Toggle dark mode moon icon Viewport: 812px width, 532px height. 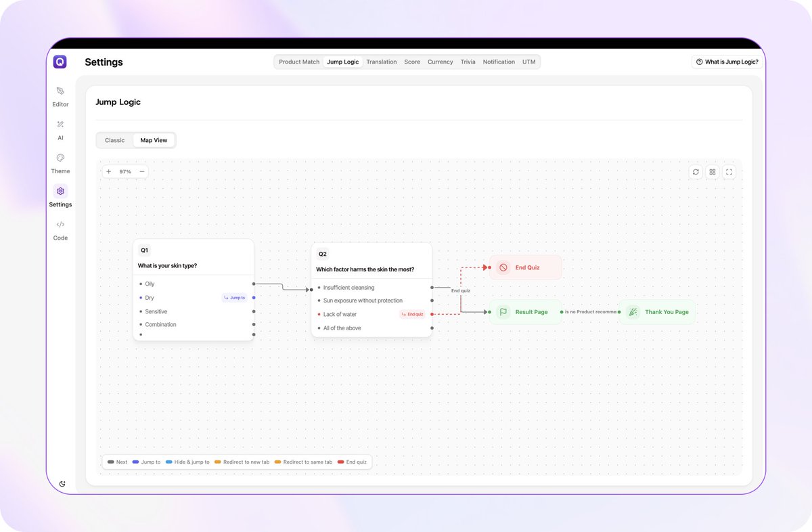pos(63,483)
